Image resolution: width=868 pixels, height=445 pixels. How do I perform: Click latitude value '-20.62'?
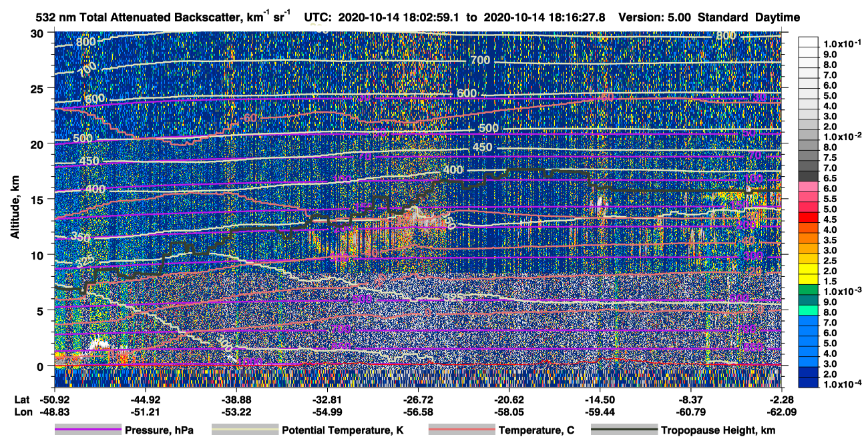tap(509, 400)
